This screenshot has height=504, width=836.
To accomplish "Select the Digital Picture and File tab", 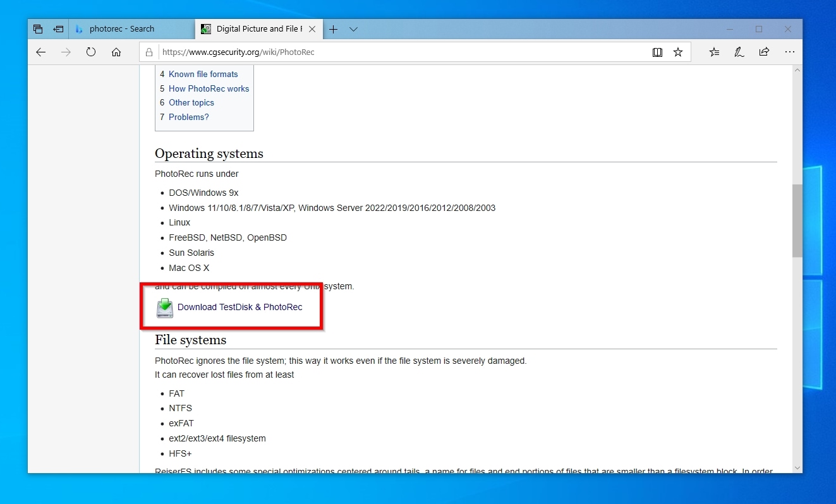I will 259,29.
